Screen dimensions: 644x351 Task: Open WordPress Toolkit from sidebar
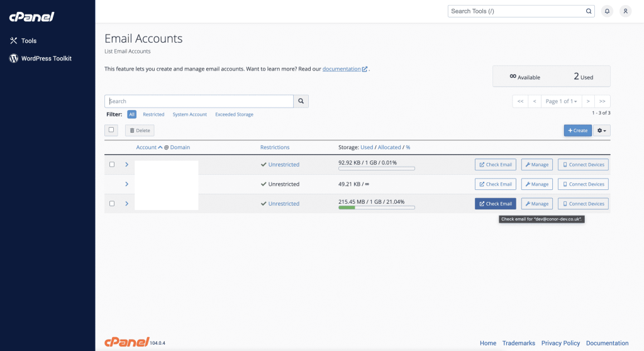(x=48, y=58)
